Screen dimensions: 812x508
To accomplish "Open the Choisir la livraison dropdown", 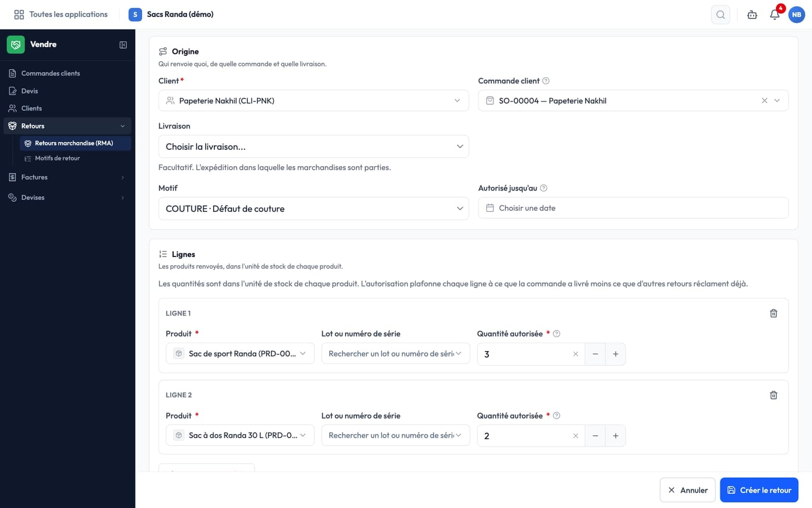I will pos(314,147).
